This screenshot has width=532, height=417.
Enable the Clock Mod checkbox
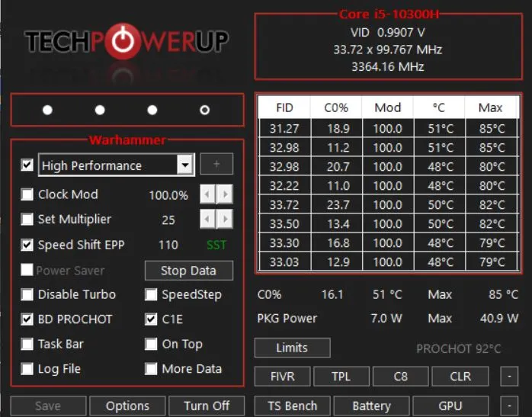pos(27,194)
